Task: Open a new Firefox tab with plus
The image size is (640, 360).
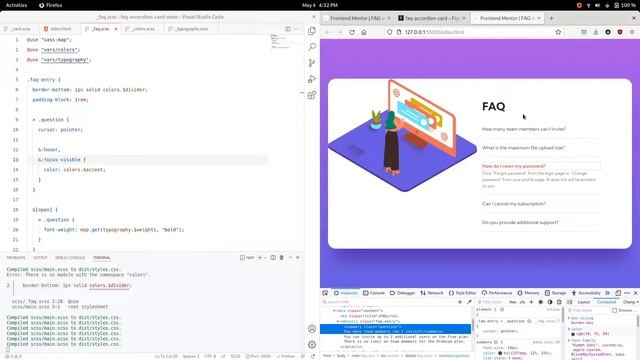Action: [x=551, y=18]
